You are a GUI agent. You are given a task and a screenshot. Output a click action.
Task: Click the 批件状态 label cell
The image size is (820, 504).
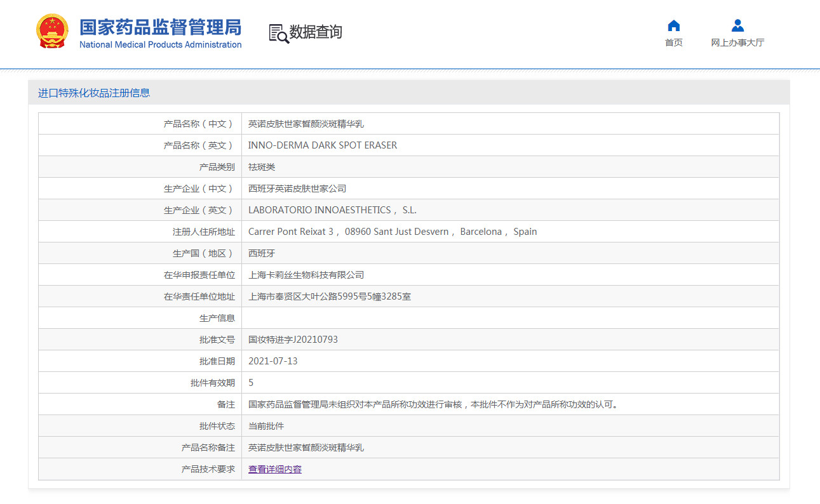(140, 426)
